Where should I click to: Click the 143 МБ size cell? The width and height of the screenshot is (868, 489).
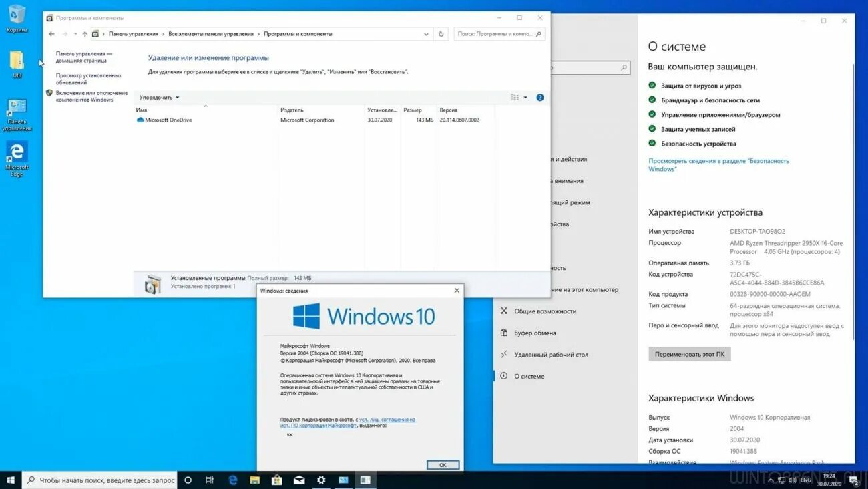(x=425, y=120)
